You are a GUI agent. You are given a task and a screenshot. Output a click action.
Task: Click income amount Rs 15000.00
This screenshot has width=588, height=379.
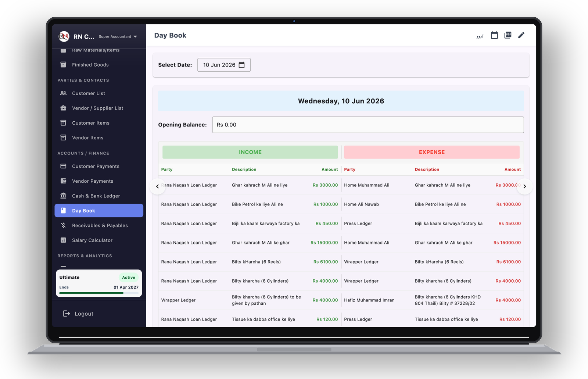pyautogui.click(x=324, y=243)
